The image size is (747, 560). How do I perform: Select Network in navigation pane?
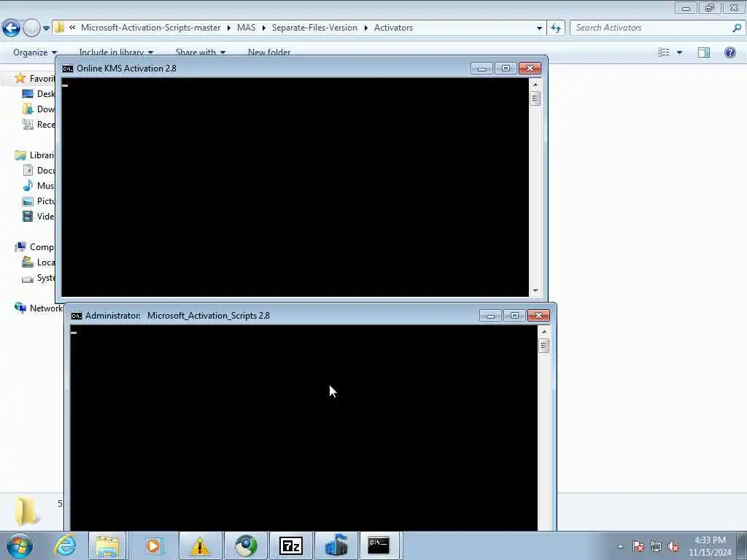(x=38, y=308)
